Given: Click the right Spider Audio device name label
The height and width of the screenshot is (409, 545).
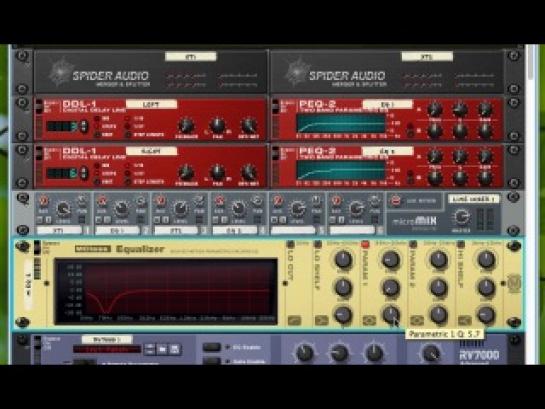Looking at the screenshot, I should (427, 56).
